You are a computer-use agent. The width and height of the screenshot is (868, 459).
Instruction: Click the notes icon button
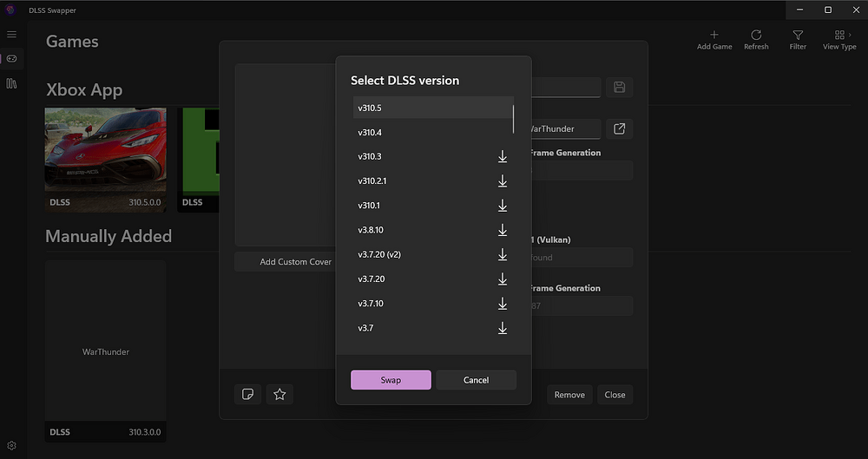point(247,395)
